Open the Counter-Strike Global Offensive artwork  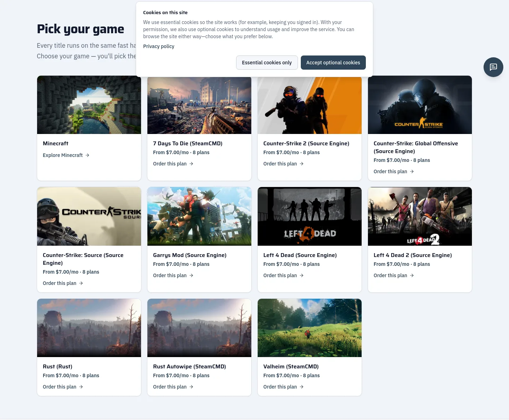pyautogui.click(x=420, y=105)
